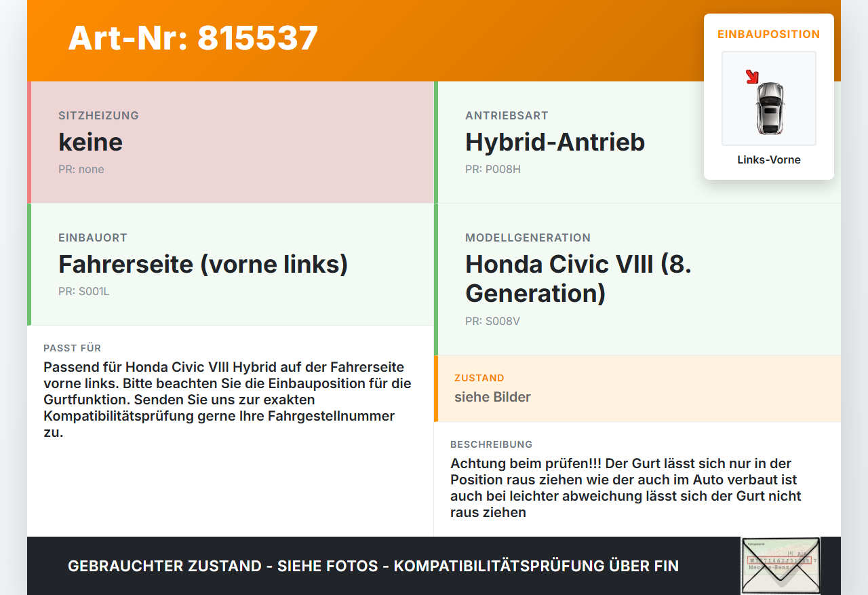Click the PR: P008H code
Viewport: 868px width, 595px height.
[493, 169]
